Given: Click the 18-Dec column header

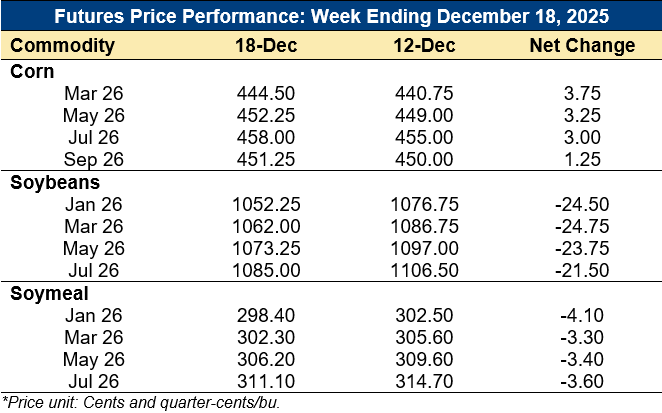Looking at the screenshot, I should coord(264,46).
